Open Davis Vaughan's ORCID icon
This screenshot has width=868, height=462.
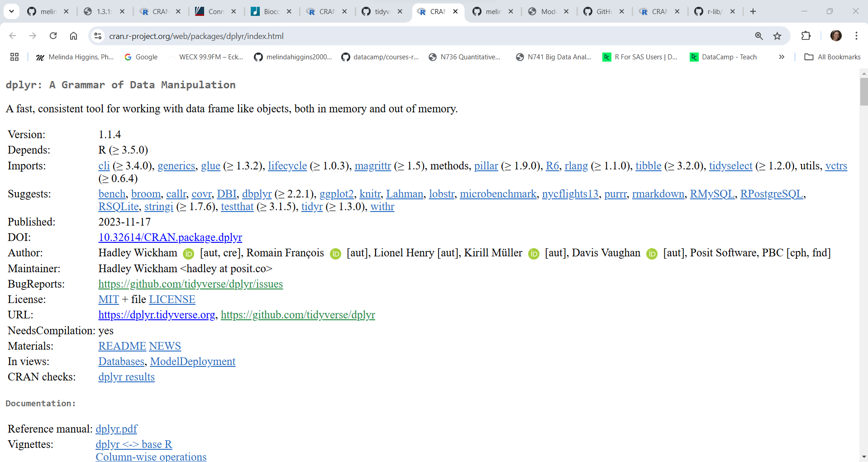point(652,254)
